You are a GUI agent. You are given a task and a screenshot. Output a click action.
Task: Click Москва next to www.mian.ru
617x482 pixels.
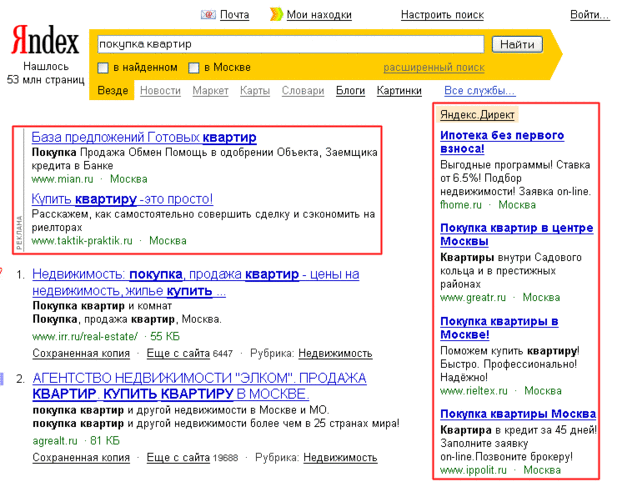[129, 179]
